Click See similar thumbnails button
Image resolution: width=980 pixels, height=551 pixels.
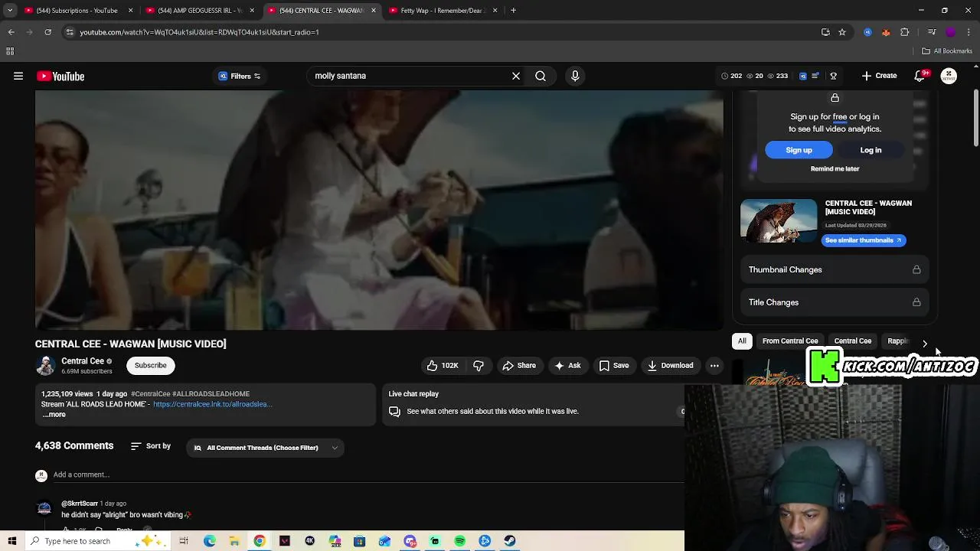(864, 240)
